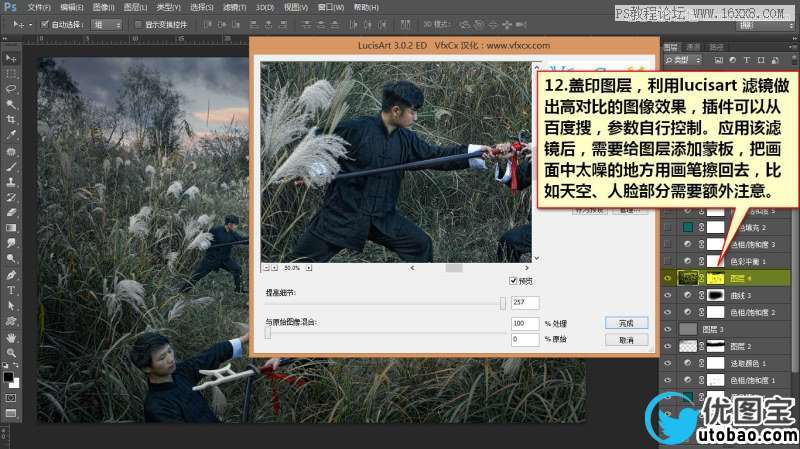800x449 pixels.
Task: Hide the highlighted 图层 4 layer
Action: (667, 278)
